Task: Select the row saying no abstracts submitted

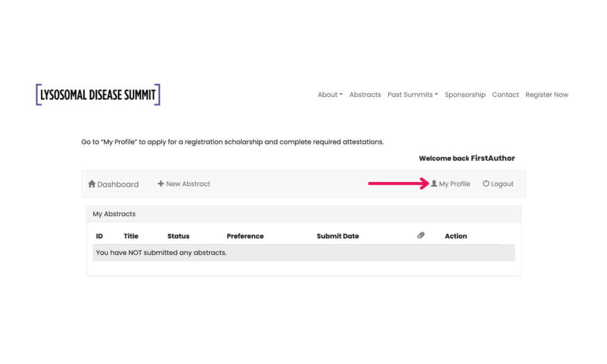Action: coord(161,253)
